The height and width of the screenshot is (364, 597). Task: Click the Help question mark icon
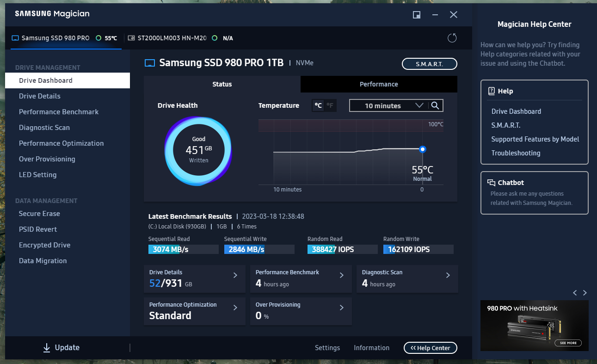pyautogui.click(x=492, y=91)
